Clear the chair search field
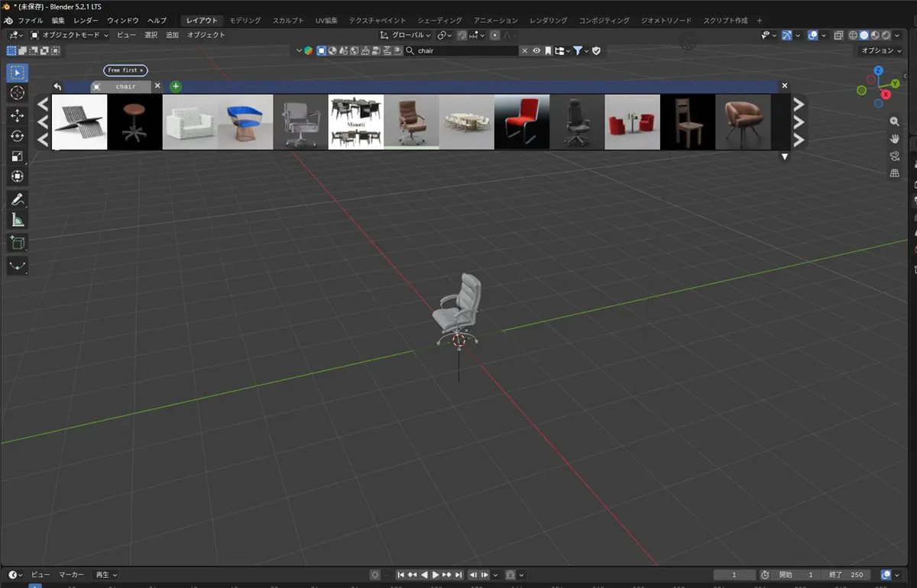The image size is (917, 588). coord(525,51)
